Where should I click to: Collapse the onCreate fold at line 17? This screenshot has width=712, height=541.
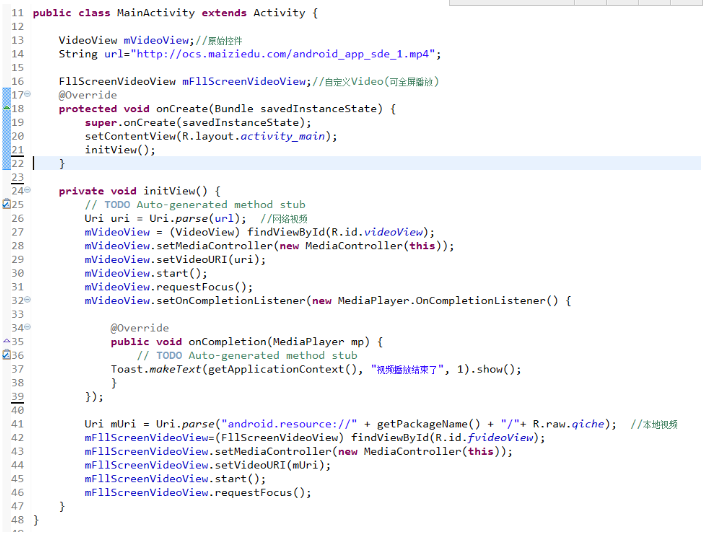(28, 94)
